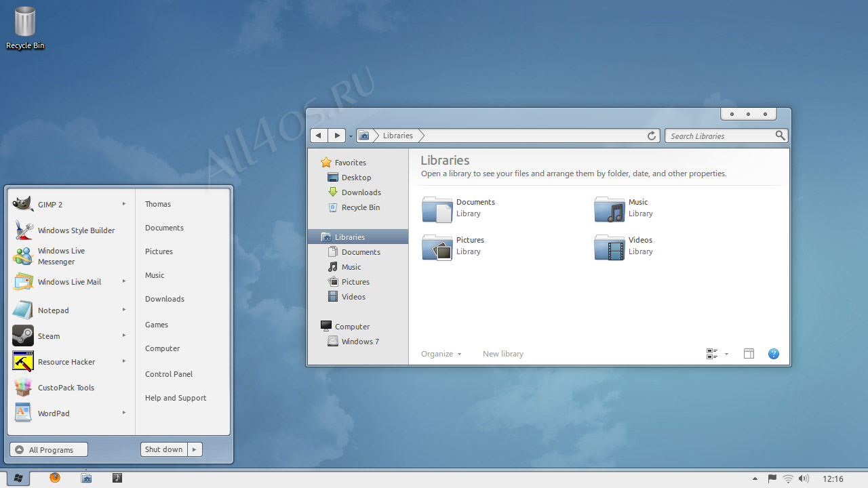Open the Organize dropdown menu
The image size is (868, 488).
pyautogui.click(x=441, y=354)
